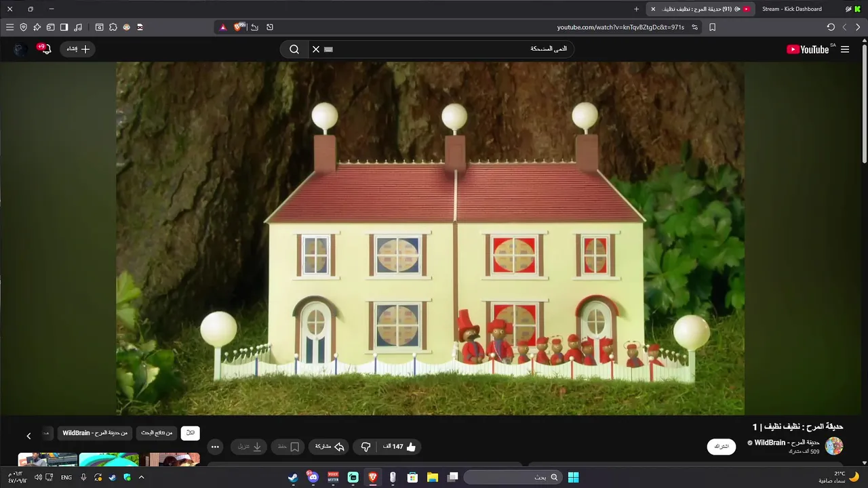Click the video Download button
This screenshot has height=488, width=868.
pos(249,447)
